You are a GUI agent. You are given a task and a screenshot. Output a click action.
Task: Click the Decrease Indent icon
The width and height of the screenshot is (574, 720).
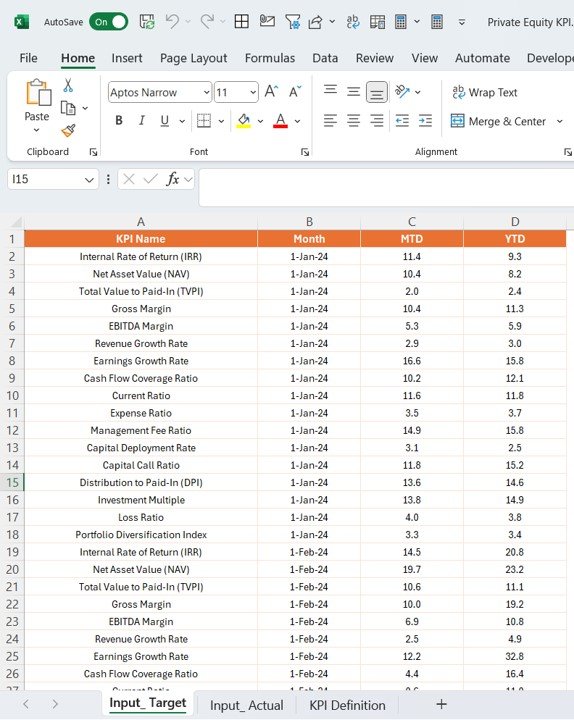(402, 121)
